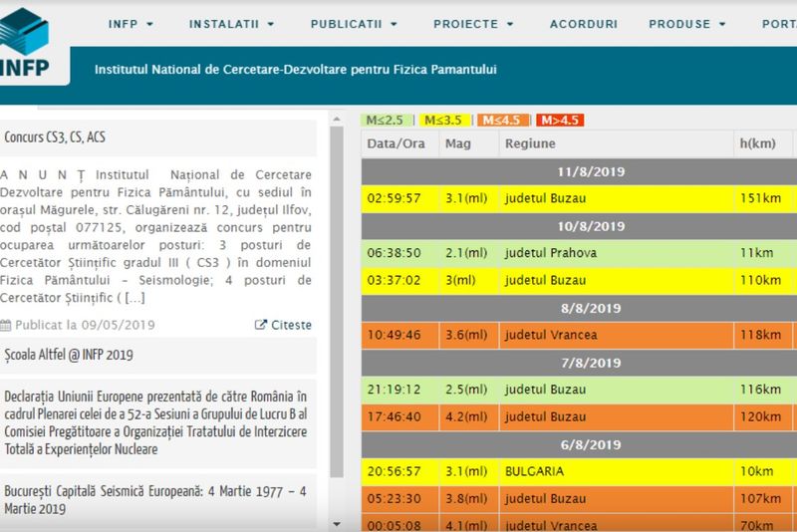Open the Concurs CS3, CS, ACS announcement
Screen dimensions: 797x532
[54, 137]
